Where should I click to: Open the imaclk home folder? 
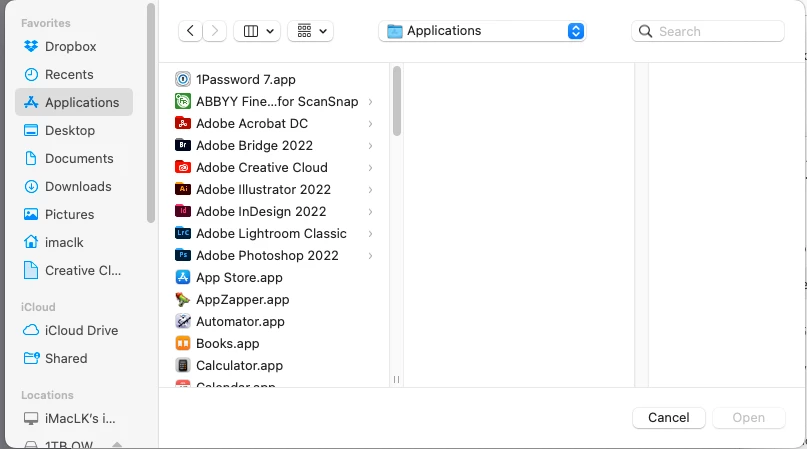pos(74,242)
